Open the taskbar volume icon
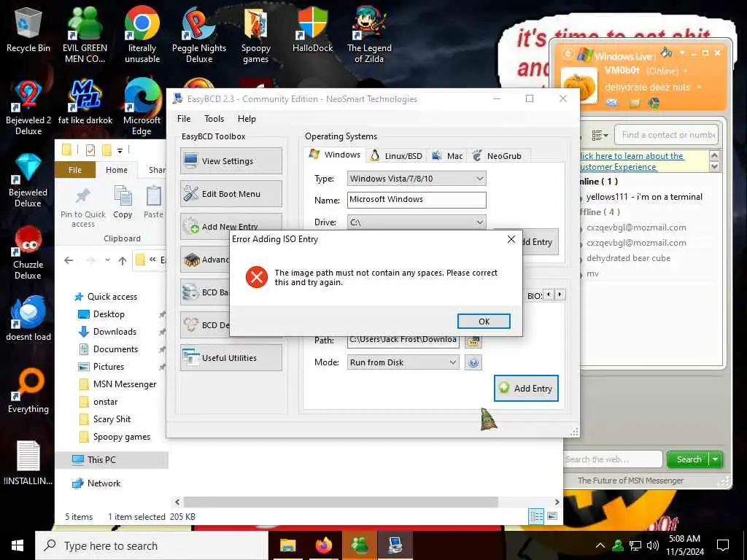 pyautogui.click(x=653, y=545)
